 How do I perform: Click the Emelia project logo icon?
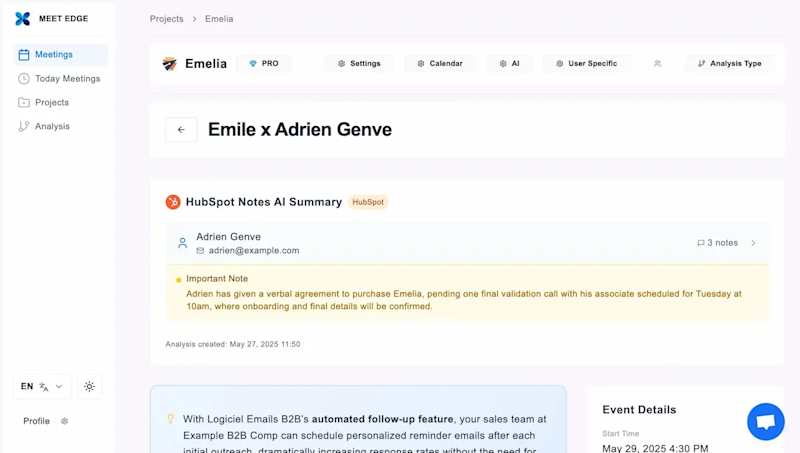tap(169, 64)
